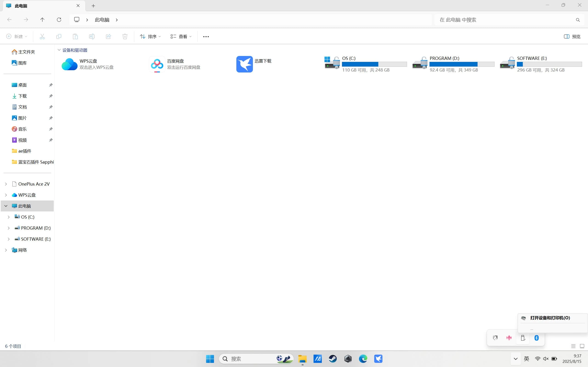Select the 迅雷下载 icon
The height and width of the screenshot is (367, 588).
pyautogui.click(x=244, y=64)
